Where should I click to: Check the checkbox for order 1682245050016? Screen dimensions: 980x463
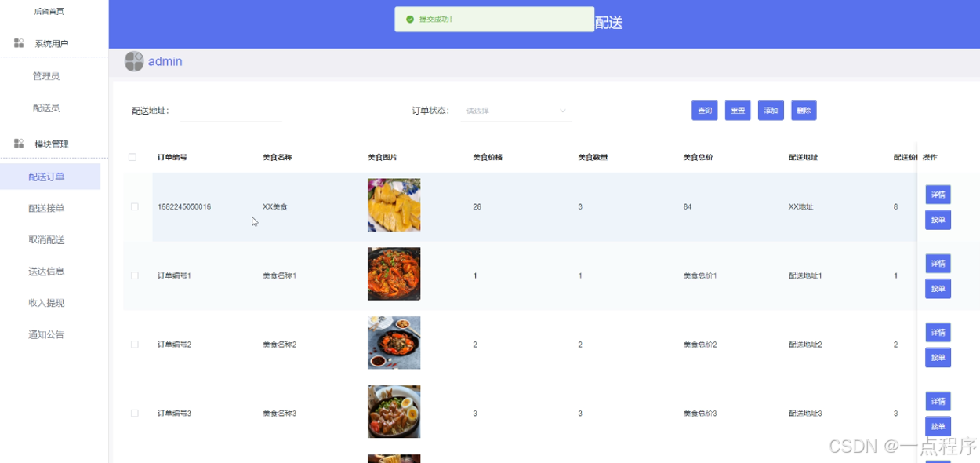click(x=133, y=206)
